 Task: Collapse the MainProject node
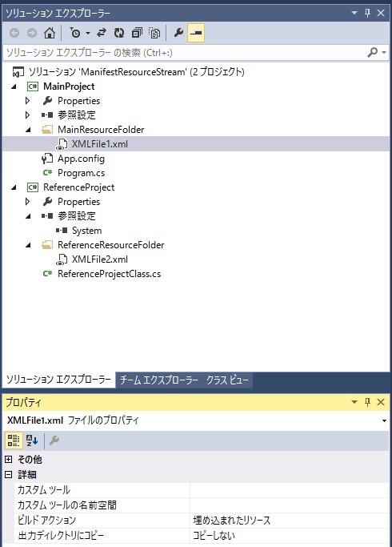[14, 86]
